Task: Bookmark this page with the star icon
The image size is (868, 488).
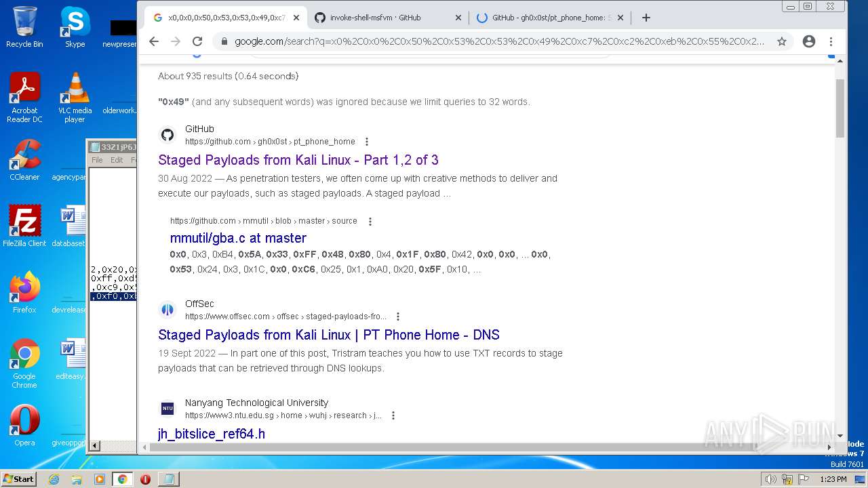Action: tap(782, 41)
